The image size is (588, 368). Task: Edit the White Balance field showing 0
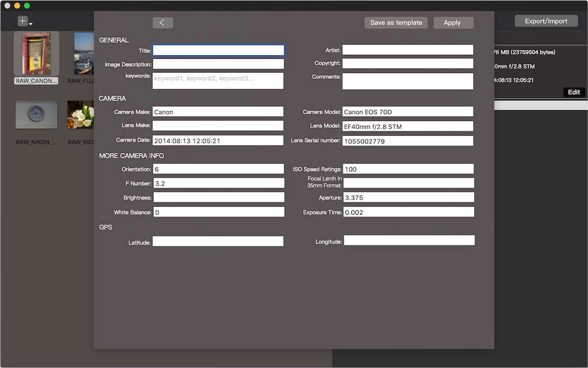point(219,212)
